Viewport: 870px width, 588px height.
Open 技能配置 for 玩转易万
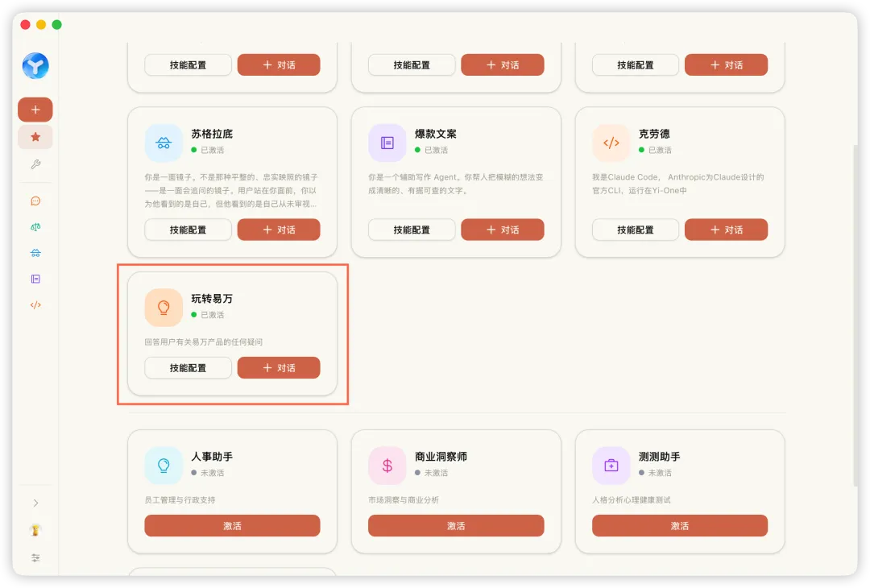188,368
